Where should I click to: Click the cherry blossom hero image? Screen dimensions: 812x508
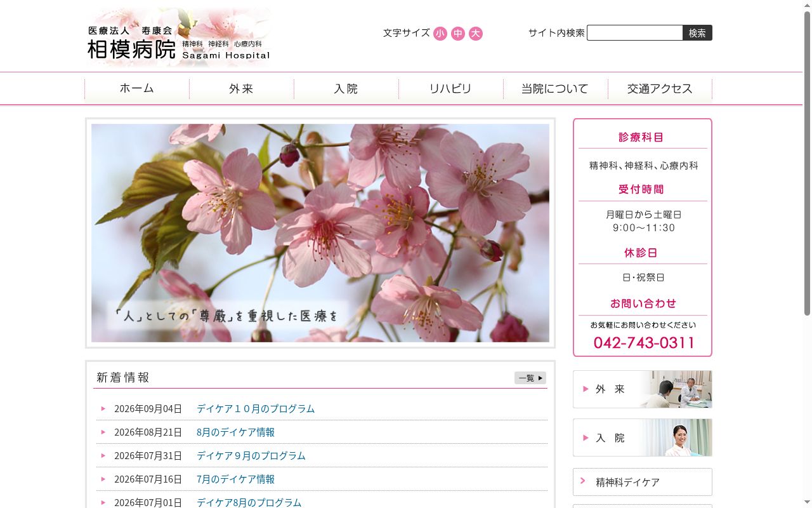(x=320, y=233)
